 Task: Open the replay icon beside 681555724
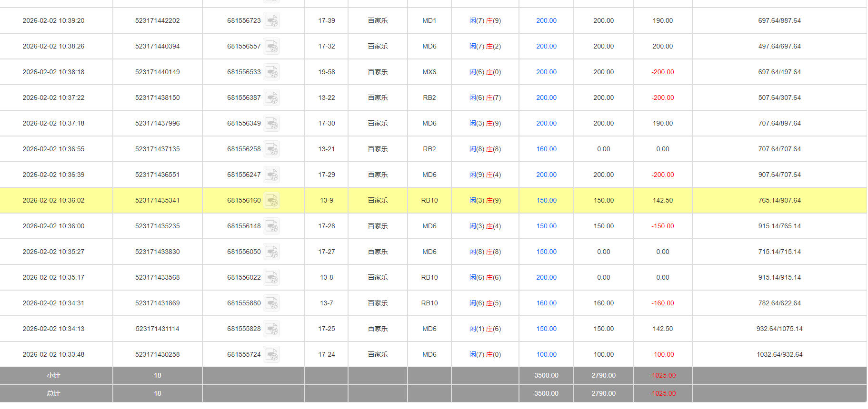(x=271, y=355)
